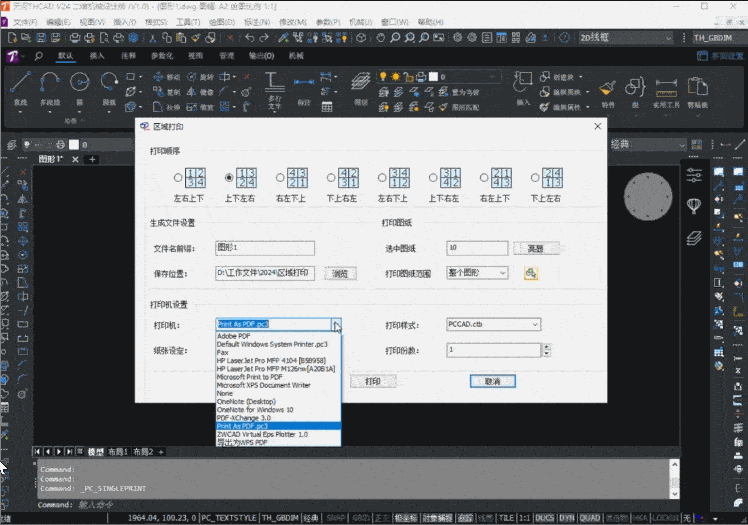Click the redo arrow in the toolbar
The image size is (748, 525).
264,38
